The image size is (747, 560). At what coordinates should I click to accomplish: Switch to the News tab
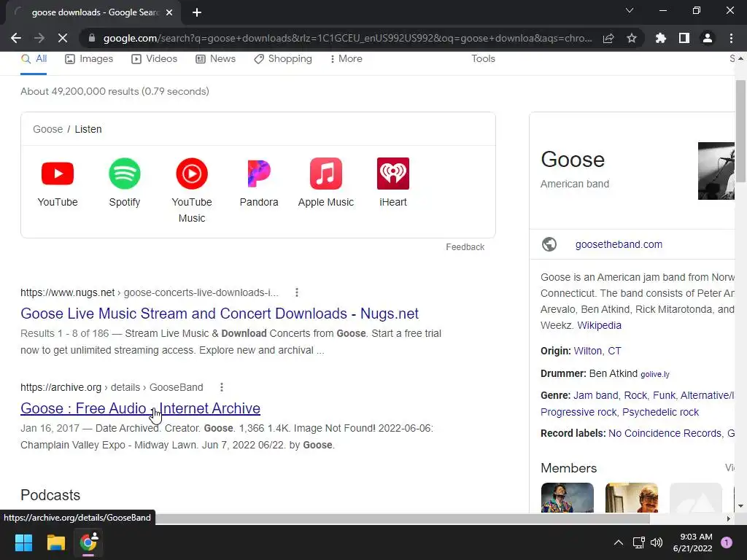point(216,58)
